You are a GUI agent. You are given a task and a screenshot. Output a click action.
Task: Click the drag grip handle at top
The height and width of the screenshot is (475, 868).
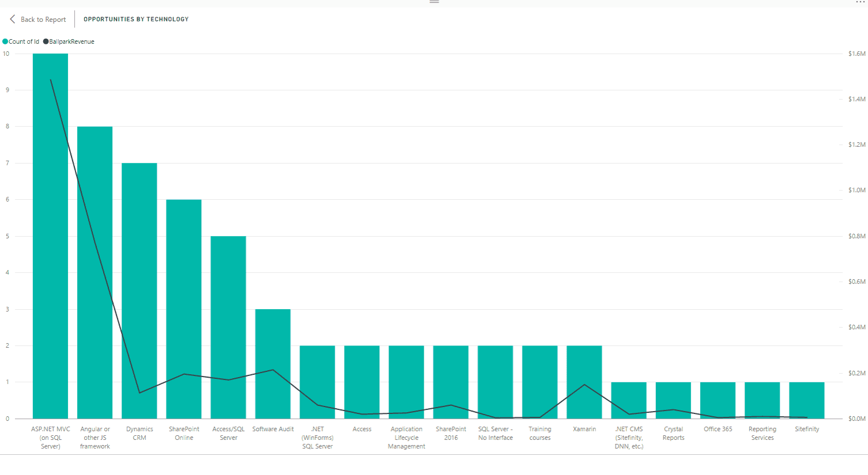tap(434, 2)
